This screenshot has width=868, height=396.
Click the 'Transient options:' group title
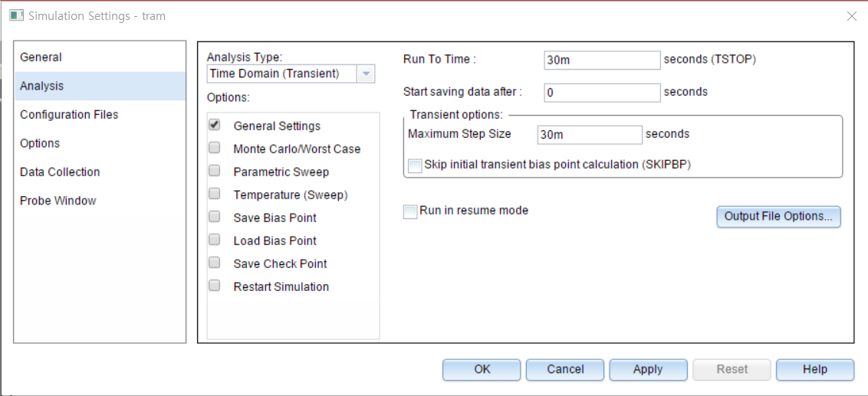coord(456,115)
